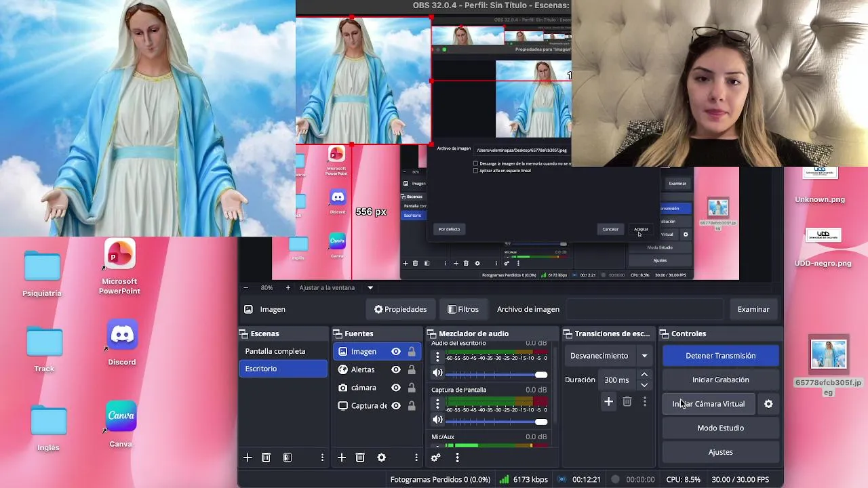Select the Discord desktop shortcut
The image size is (868, 488).
[122, 342]
